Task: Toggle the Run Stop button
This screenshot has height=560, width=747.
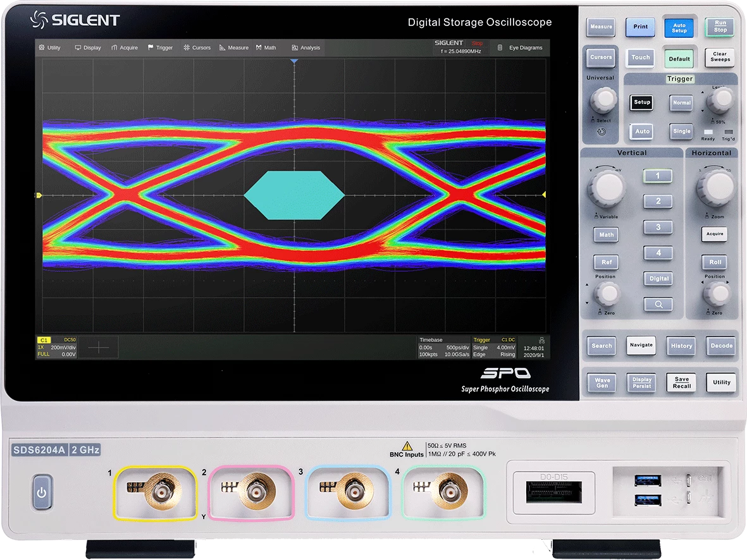Action: (x=720, y=27)
